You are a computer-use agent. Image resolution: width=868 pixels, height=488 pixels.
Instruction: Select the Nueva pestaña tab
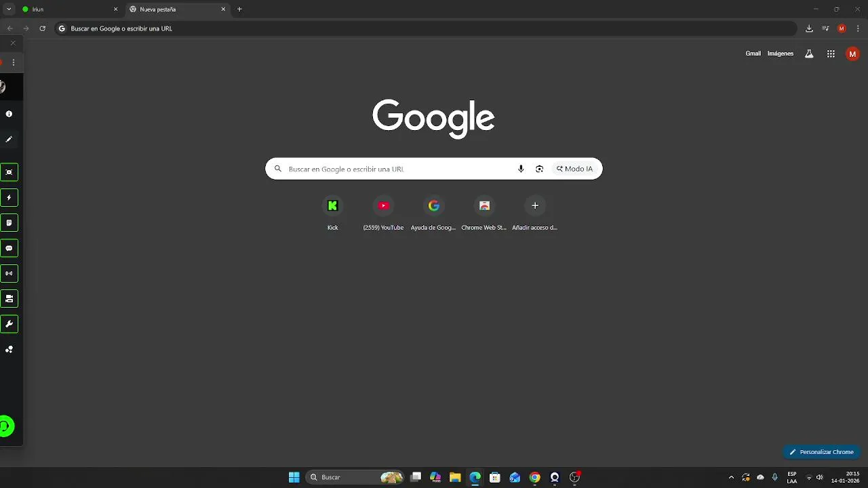tap(178, 9)
